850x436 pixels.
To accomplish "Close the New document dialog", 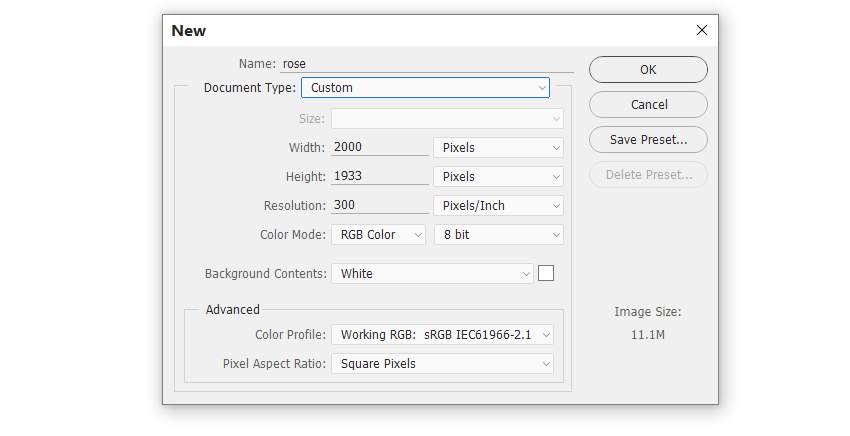I will pyautogui.click(x=701, y=30).
